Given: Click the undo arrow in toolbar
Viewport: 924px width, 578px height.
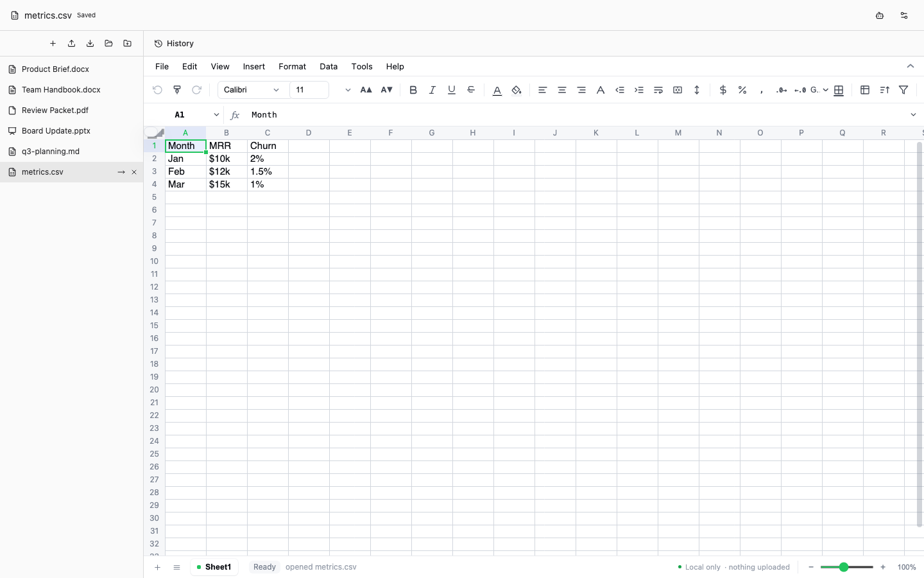Looking at the screenshot, I should pyautogui.click(x=157, y=90).
